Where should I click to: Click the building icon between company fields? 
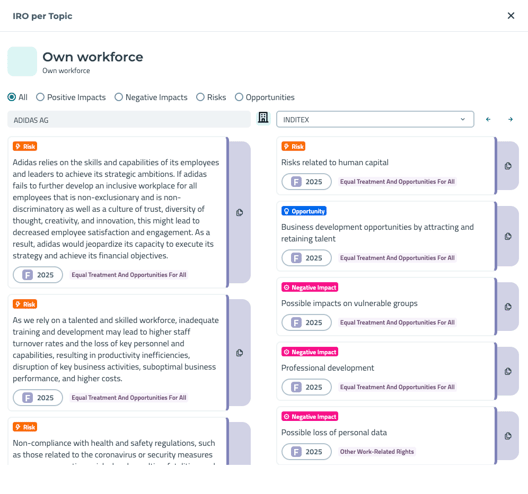[263, 118]
